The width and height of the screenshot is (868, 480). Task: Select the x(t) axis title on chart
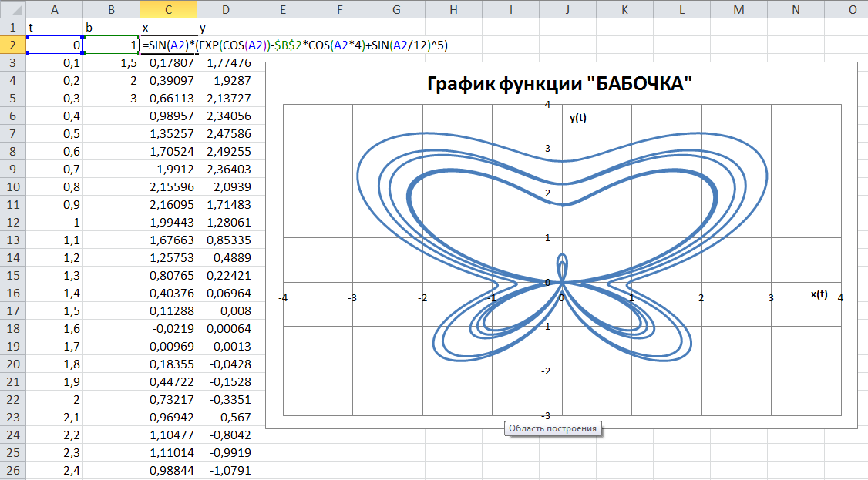click(819, 294)
